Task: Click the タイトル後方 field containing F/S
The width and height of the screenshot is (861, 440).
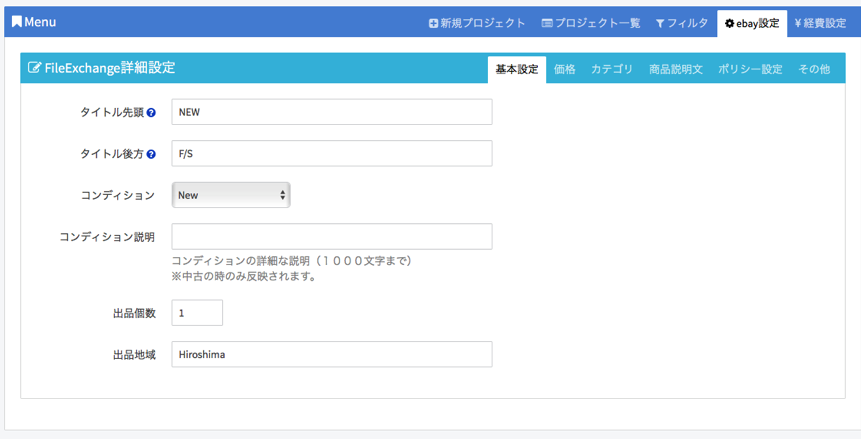Action: click(x=331, y=154)
